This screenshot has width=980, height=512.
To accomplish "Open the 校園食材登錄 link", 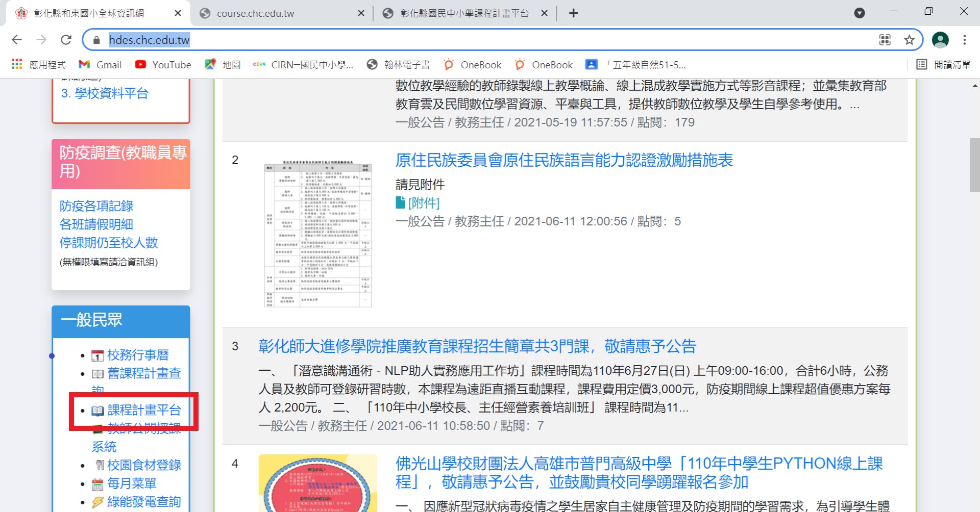I will point(144,465).
